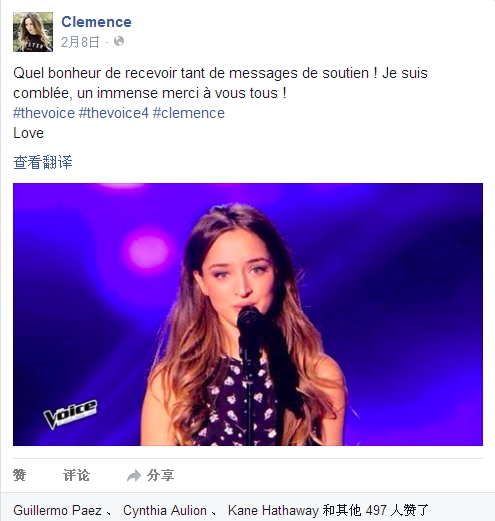495x521 pixels.
Task: Click The Voice logo watermark in photo
Action: [x=70, y=413]
